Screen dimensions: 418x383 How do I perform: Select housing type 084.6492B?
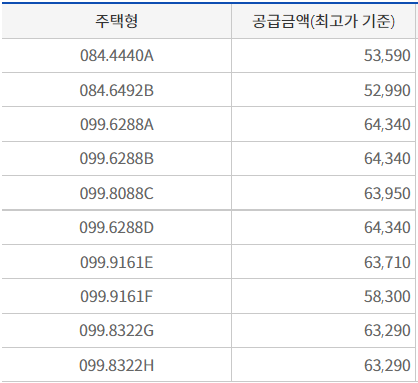point(117,90)
